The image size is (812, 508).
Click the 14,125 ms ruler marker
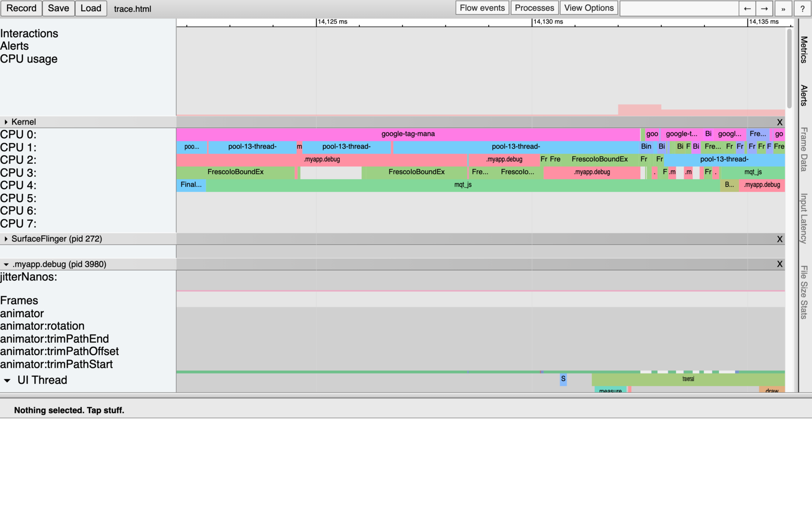(333, 22)
